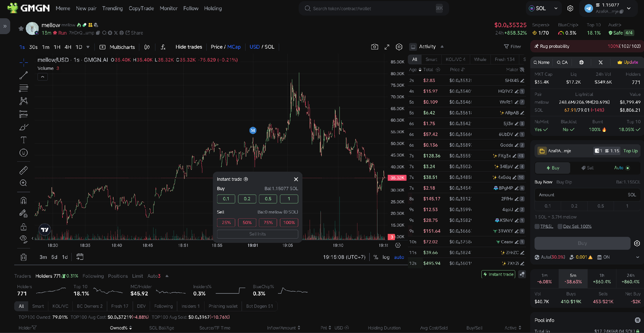Switch to the Whale activity tab
The height and width of the screenshot is (333, 644).
click(x=480, y=59)
